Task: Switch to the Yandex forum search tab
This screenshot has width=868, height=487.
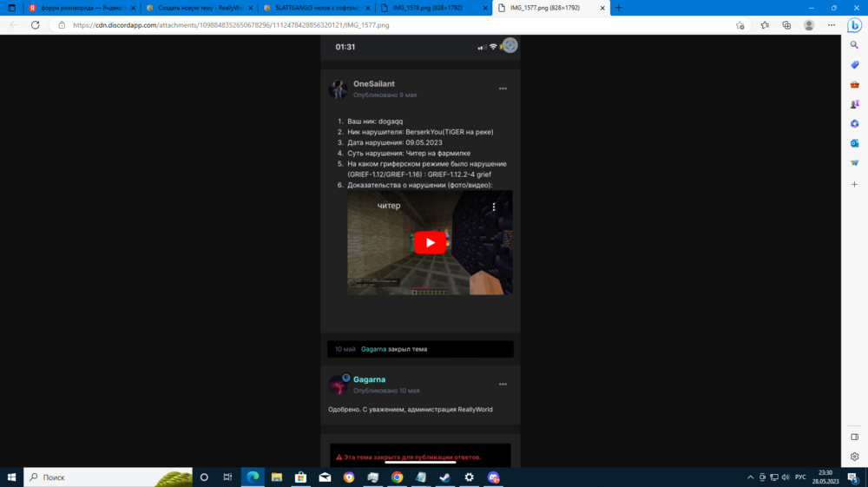Action: point(82,8)
